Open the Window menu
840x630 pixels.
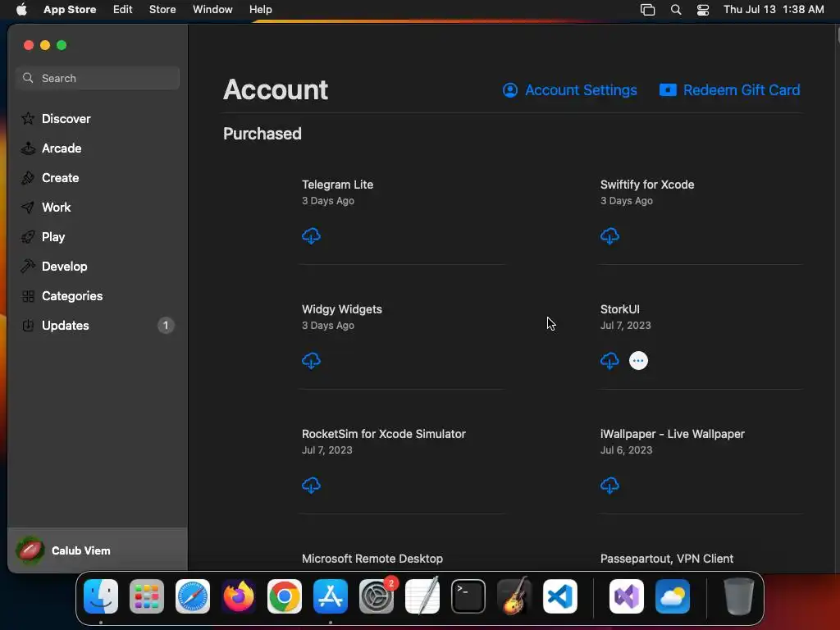tap(212, 10)
